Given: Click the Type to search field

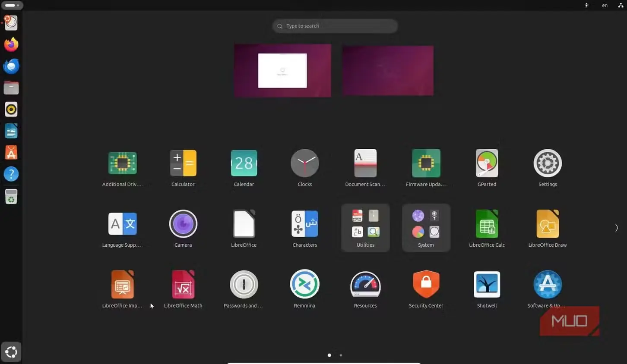Looking at the screenshot, I should (x=335, y=26).
